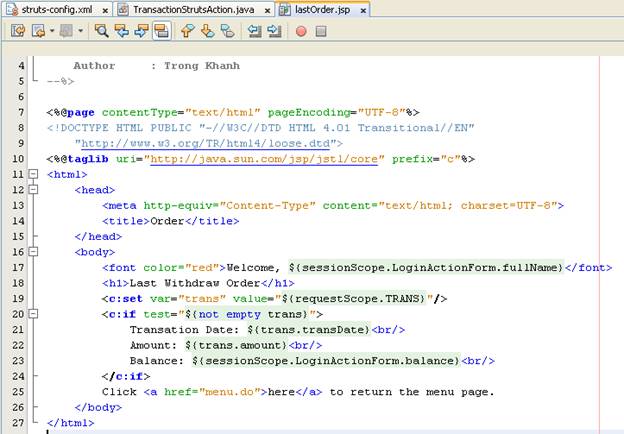624x434 pixels.
Task: Click the Last Edit toolbar icon
Action: click(x=18, y=31)
